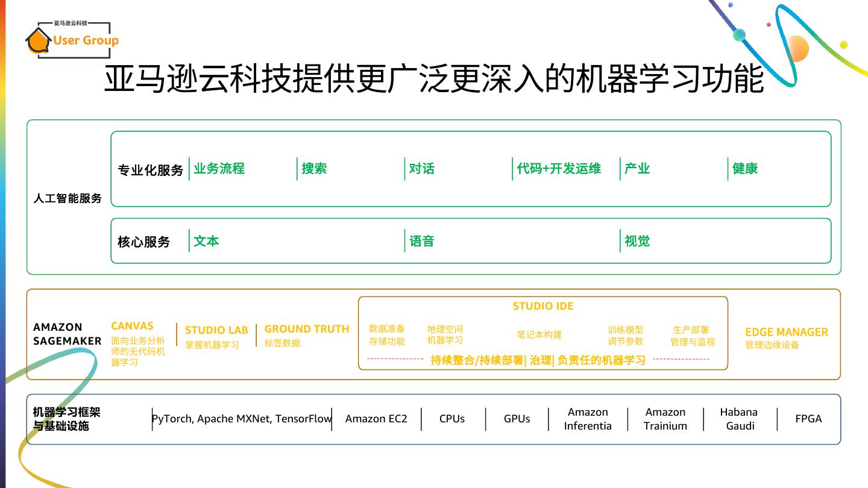Click the 面向业务分析师的无代码机器学习 description
The width and height of the screenshot is (868, 488).
pos(138,351)
